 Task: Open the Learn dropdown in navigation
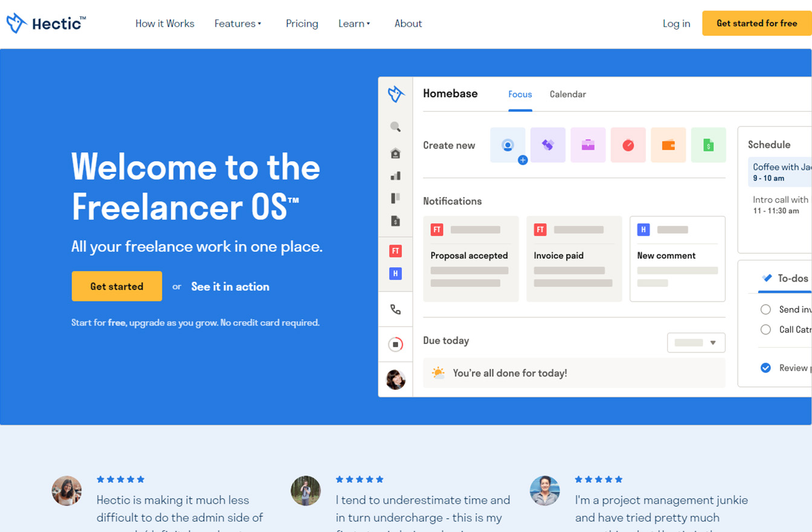coord(354,24)
